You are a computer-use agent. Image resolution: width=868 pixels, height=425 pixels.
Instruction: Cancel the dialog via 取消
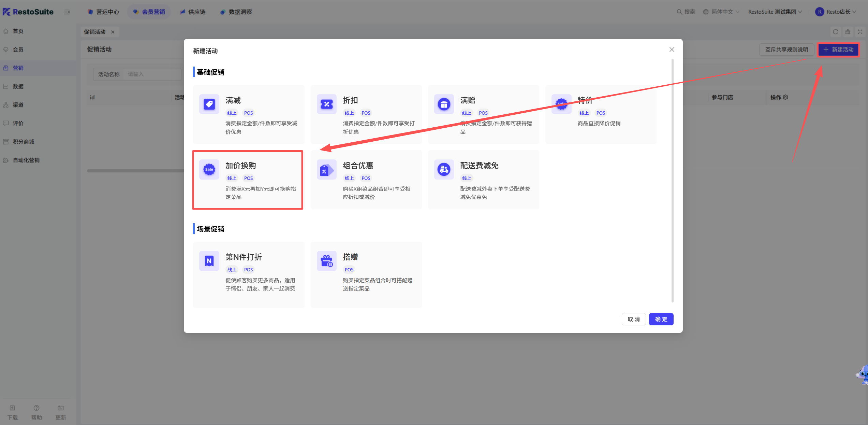pos(634,319)
